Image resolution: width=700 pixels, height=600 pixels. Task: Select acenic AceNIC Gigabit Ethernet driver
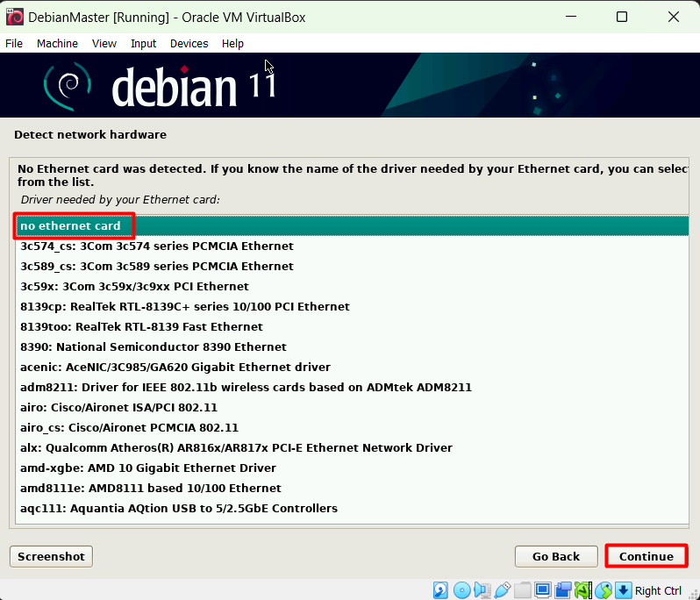[x=352, y=367]
